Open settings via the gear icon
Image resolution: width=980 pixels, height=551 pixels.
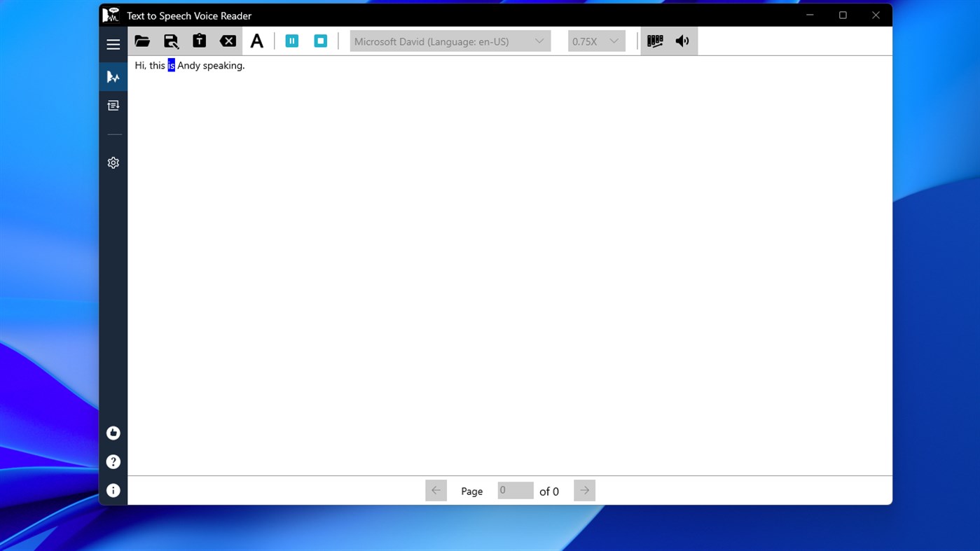[x=113, y=162]
